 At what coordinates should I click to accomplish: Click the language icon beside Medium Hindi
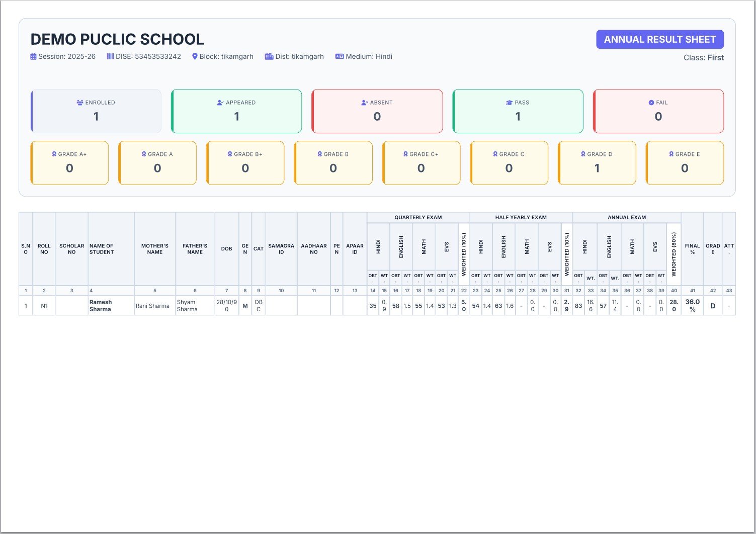[x=340, y=57]
